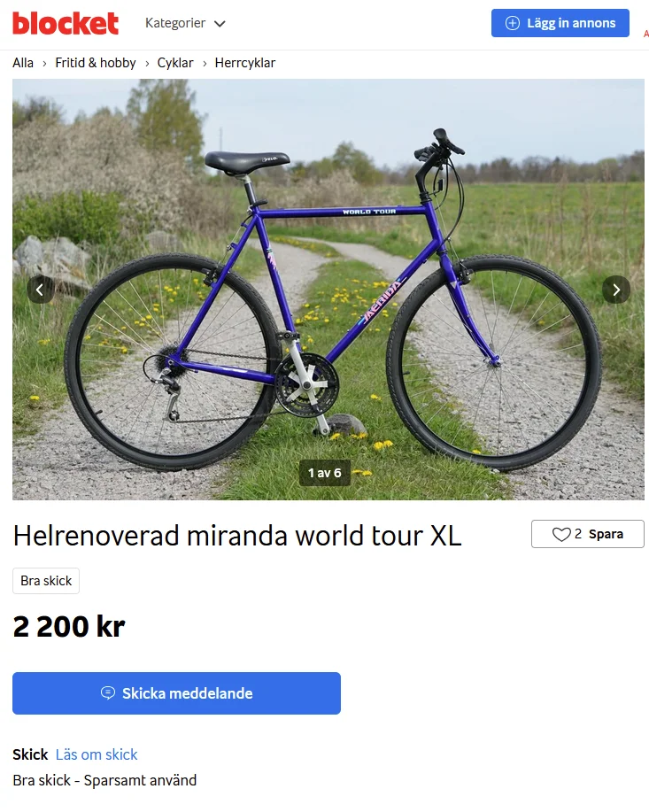Show the next bike photo
Image resolution: width=649 pixels, height=812 pixels.
click(616, 290)
